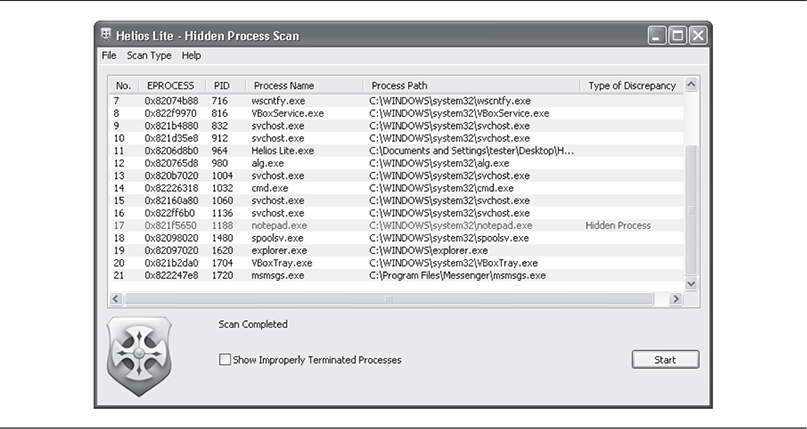Open the Help menu
The image size is (807, 429).
coord(191,56)
